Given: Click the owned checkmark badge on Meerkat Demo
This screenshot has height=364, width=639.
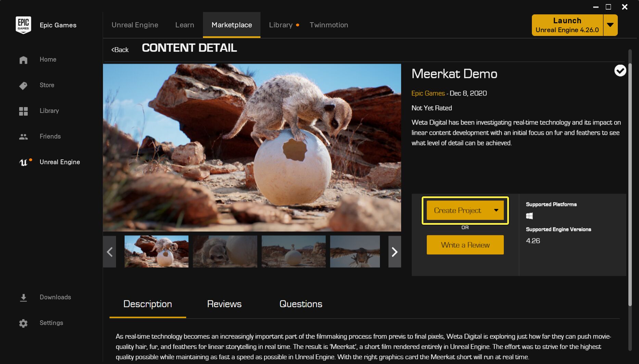Looking at the screenshot, I should [x=621, y=70].
